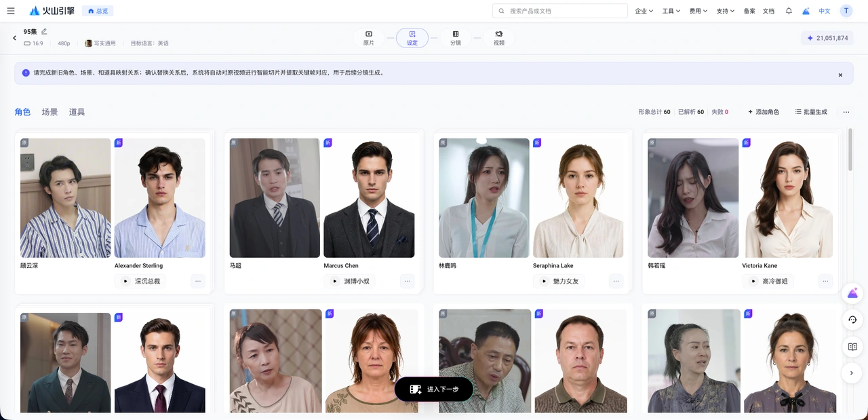Click the 已解析 60 counter
The height and width of the screenshot is (420, 868).
point(691,112)
